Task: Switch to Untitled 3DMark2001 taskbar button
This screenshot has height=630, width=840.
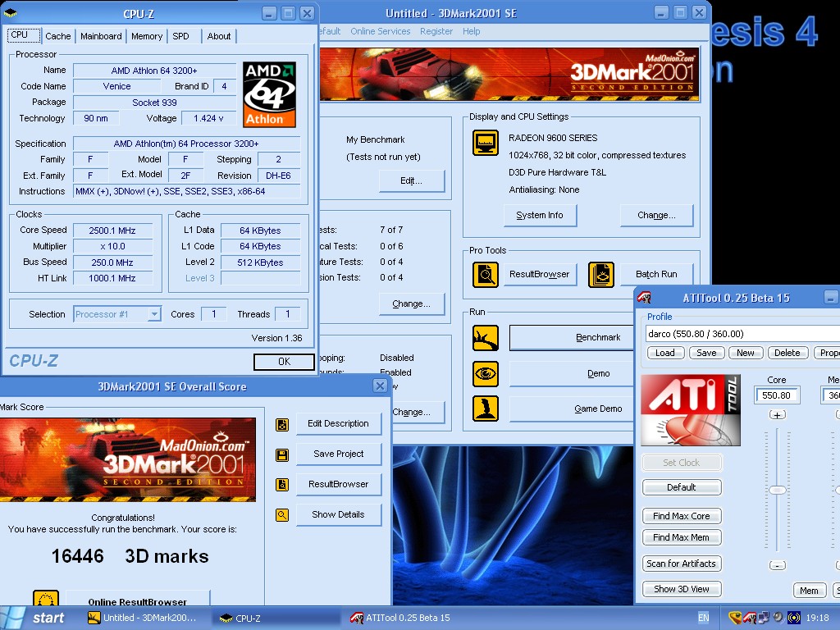Action: pyautogui.click(x=144, y=618)
